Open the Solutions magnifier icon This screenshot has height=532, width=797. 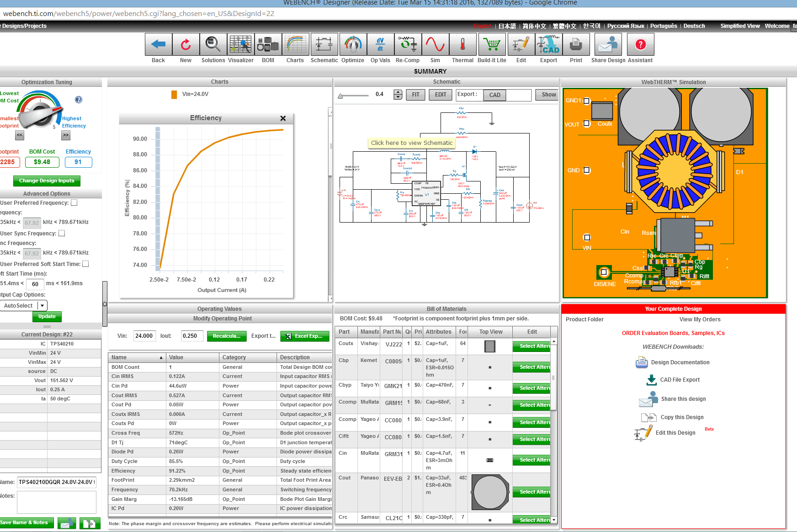click(213, 45)
